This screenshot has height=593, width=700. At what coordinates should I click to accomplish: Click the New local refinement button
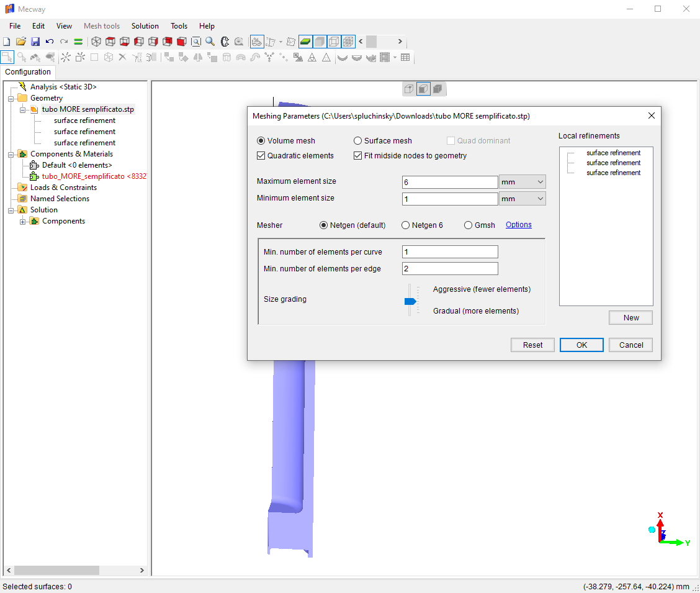(630, 317)
